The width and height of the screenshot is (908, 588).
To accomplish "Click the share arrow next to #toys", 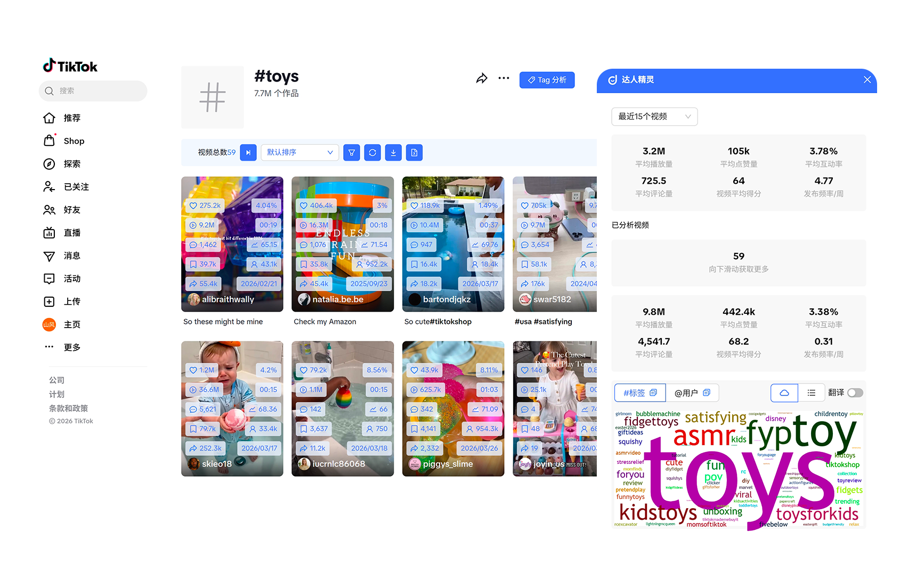I will click(x=482, y=79).
